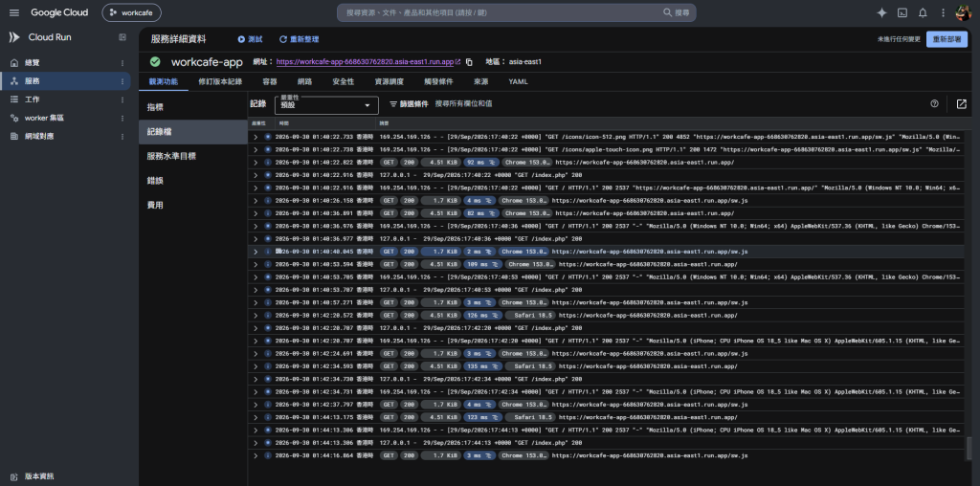Viewport: 980px width, 486px height.
Task: Open the logs help question icon
Action: pos(934,103)
